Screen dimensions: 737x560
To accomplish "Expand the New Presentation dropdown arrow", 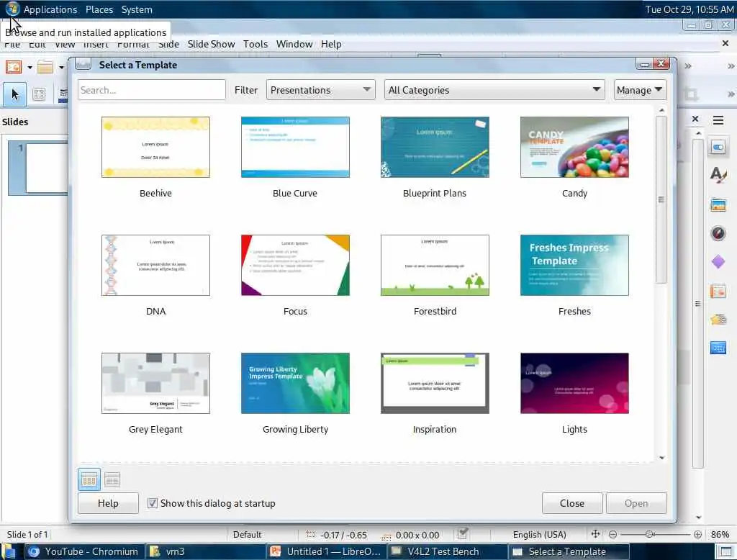I will (x=30, y=67).
